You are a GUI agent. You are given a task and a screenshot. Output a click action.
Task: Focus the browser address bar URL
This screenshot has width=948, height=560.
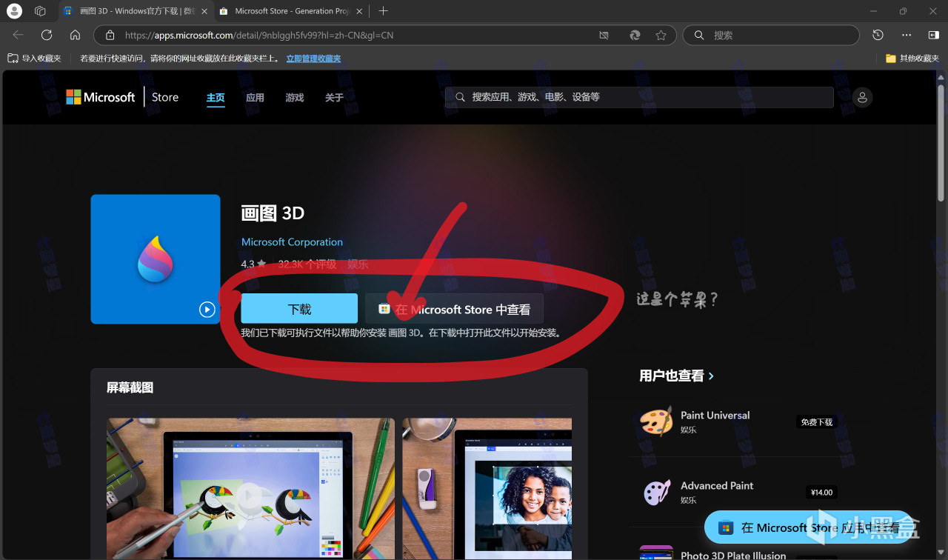259,35
